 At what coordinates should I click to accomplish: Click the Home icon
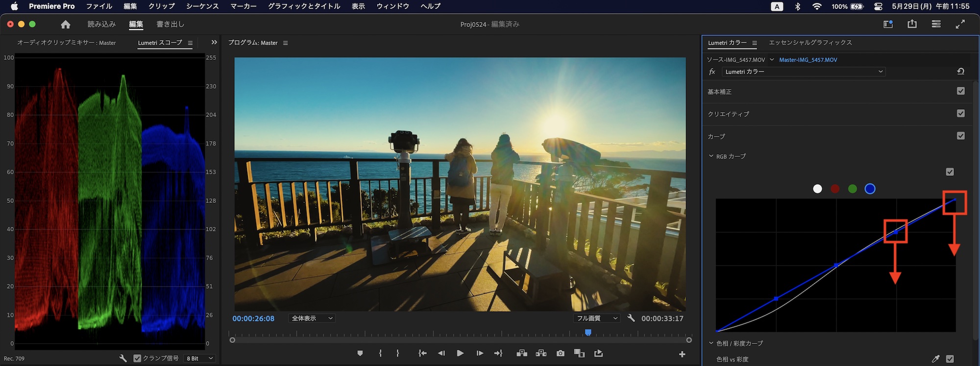66,24
